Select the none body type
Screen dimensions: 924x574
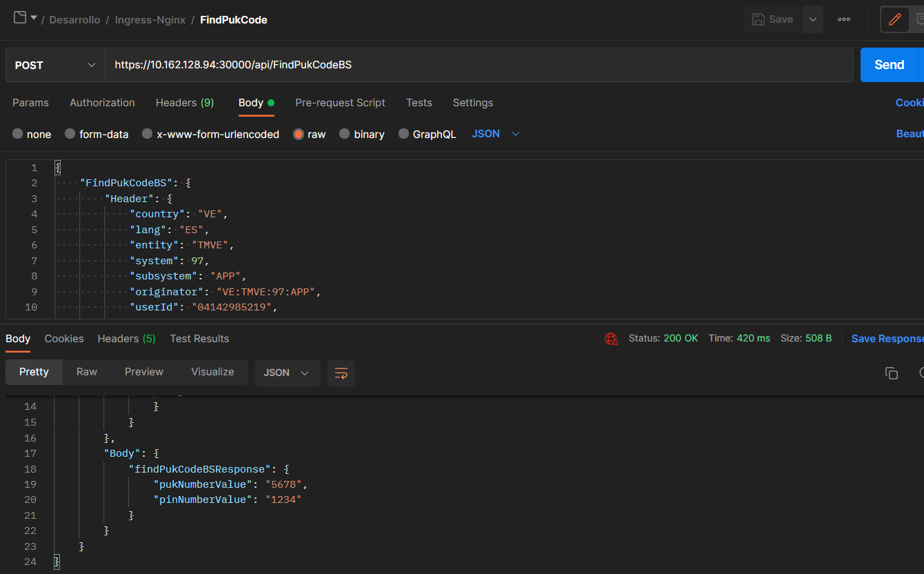pyautogui.click(x=32, y=134)
